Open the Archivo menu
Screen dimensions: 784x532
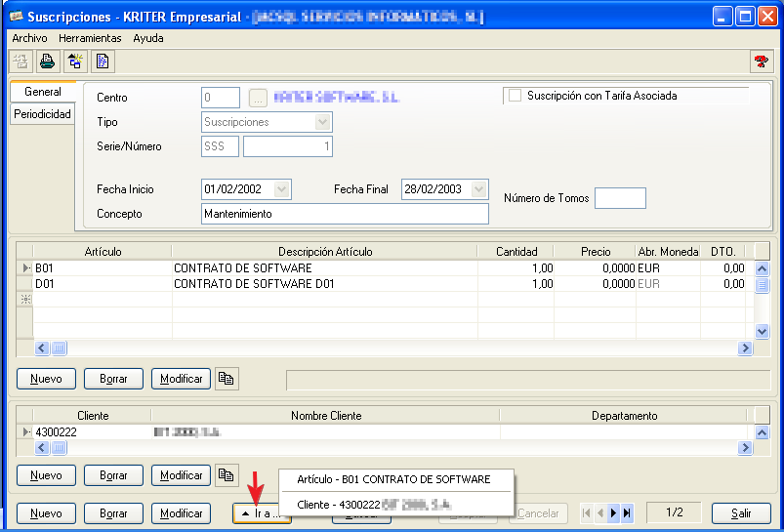[29, 38]
